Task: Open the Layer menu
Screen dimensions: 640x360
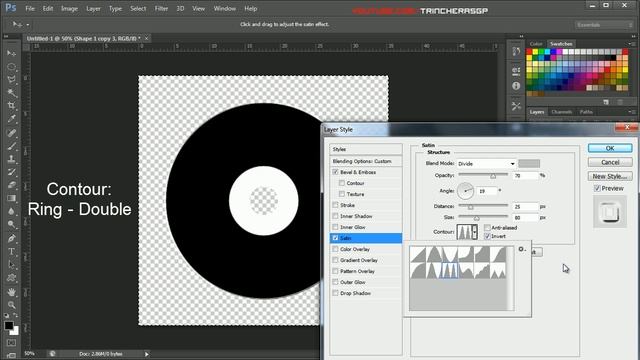Action: click(93, 8)
